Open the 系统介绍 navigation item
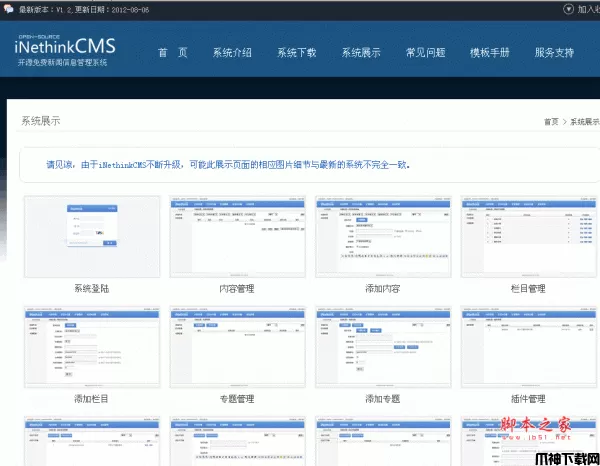This screenshot has width=600, height=466. [232, 52]
